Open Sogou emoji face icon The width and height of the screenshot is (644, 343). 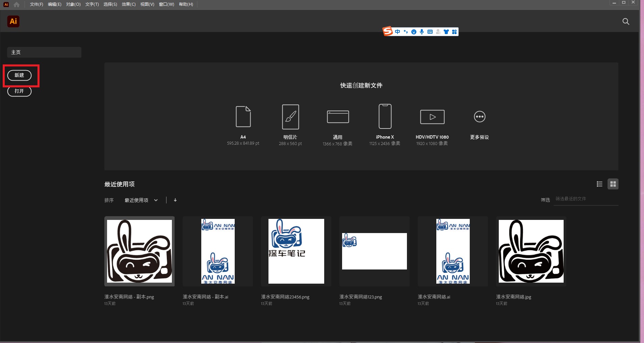[414, 32]
